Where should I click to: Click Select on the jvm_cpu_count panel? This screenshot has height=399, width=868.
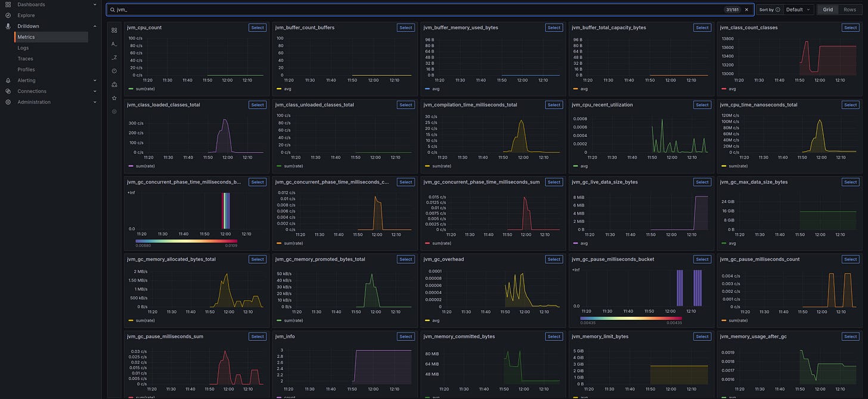point(257,27)
